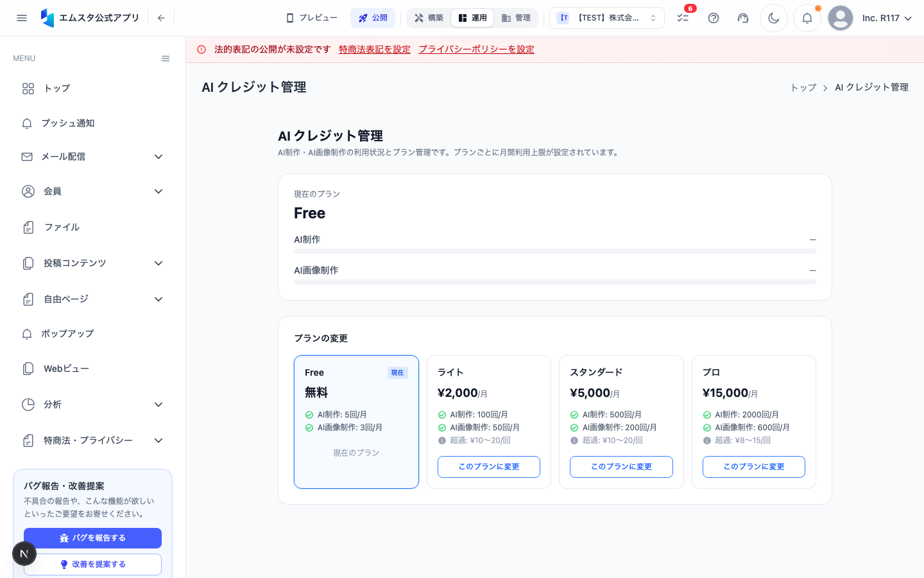Image resolution: width=924 pixels, height=578 pixels.
Task: Click the AI制作 usage progress bar
Action: (555, 251)
